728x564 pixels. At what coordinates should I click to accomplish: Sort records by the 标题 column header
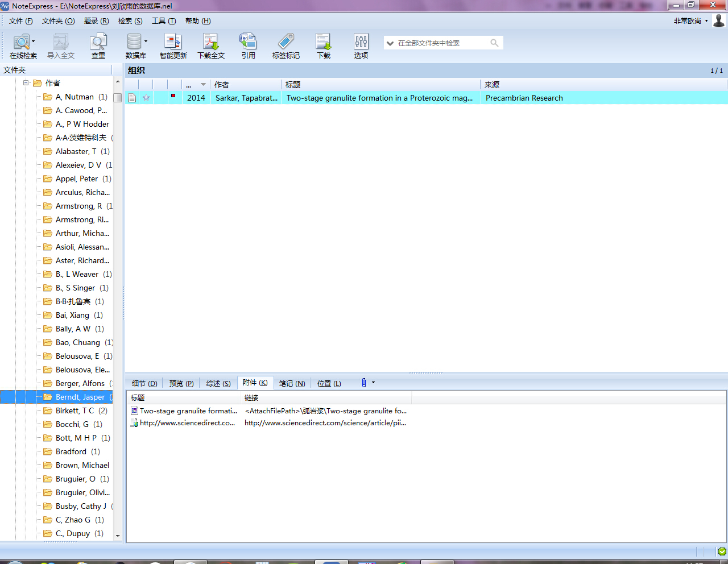380,85
